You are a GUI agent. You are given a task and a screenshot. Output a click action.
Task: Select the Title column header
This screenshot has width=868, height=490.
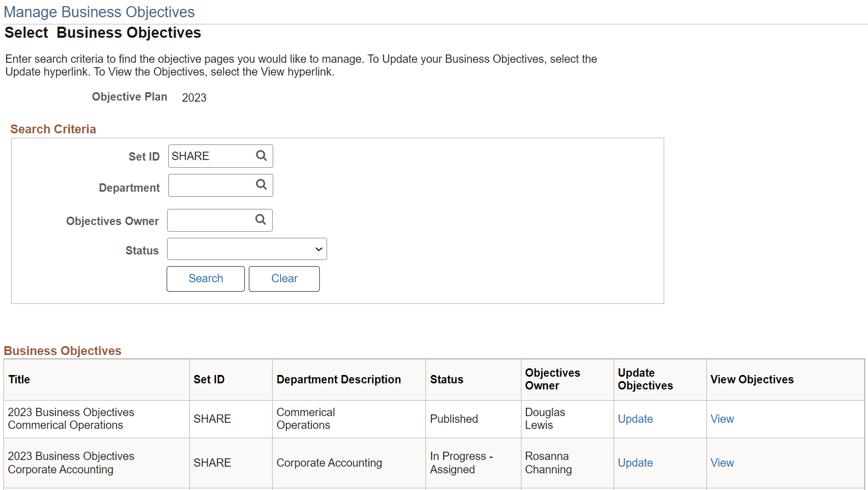tap(19, 379)
